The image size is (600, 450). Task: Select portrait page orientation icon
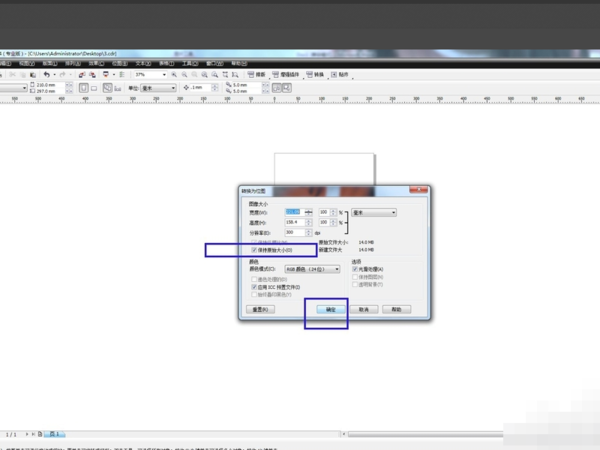pos(83,88)
